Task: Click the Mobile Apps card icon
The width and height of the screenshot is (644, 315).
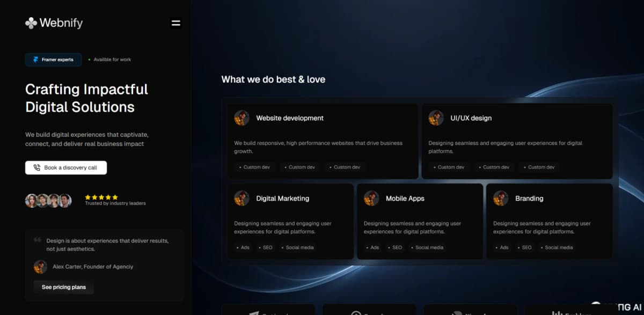Action: 371,199
